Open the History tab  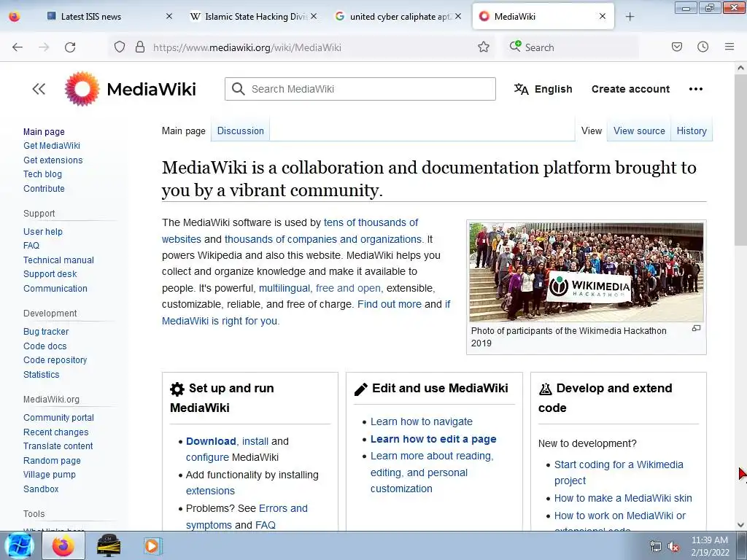pyautogui.click(x=692, y=131)
